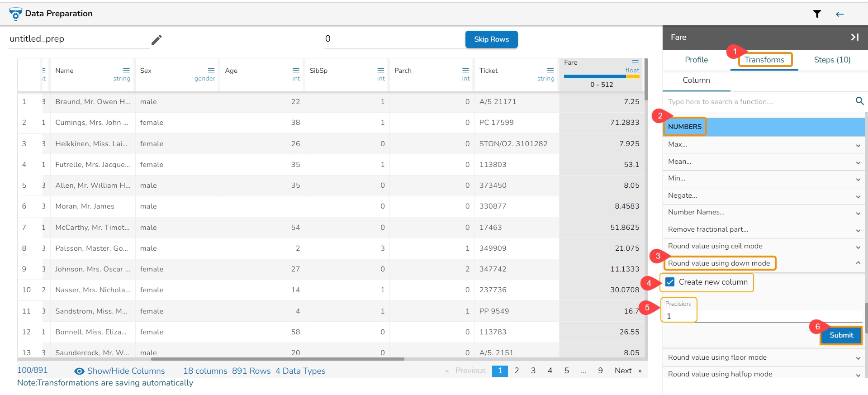Click the Precision input field
868x395 pixels.
point(678,316)
